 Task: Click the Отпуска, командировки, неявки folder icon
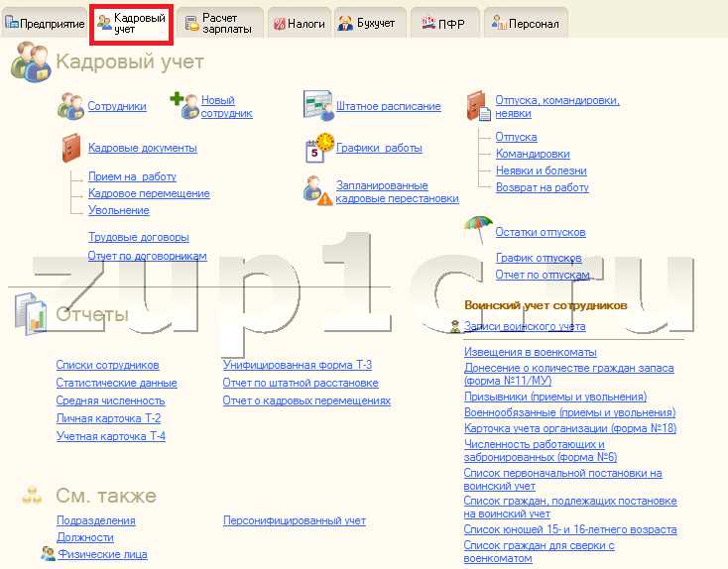click(478, 106)
